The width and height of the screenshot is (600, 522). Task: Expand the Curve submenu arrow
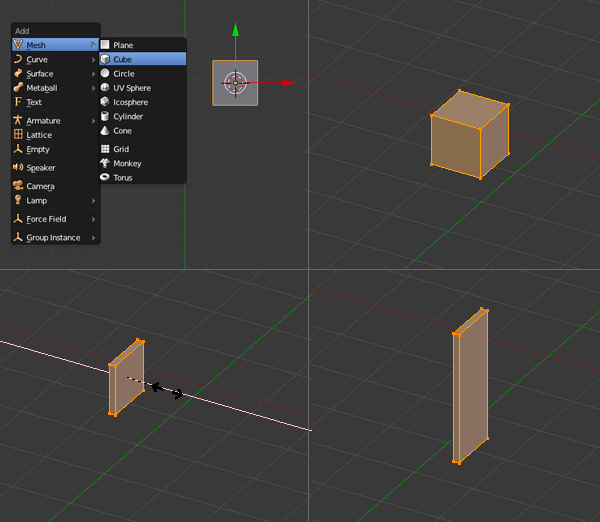pyautogui.click(x=93, y=59)
